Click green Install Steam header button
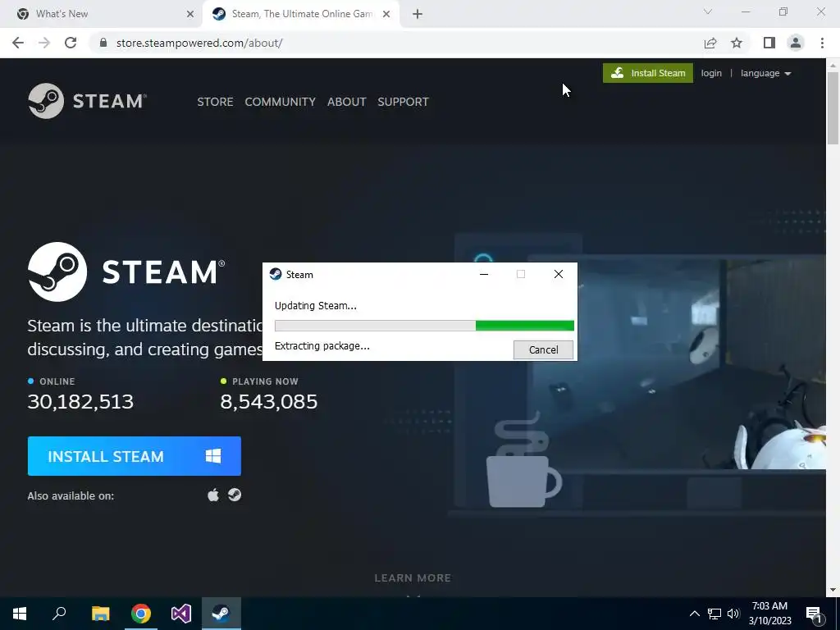Screen dimensions: 840x630 648,73
